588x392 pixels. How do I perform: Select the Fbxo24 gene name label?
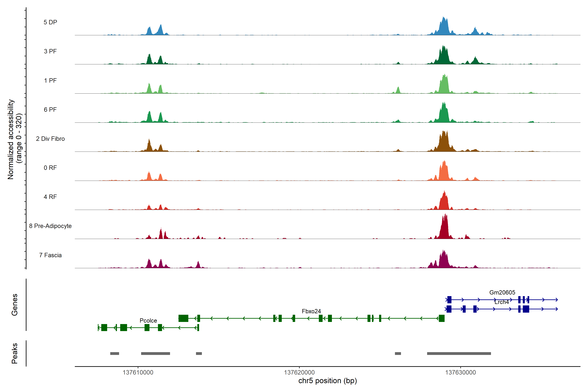coord(311,311)
